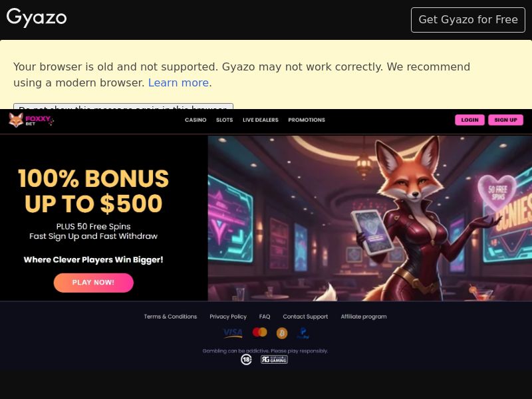This screenshot has height=399, width=532.
Task: Go to Live Dealers section
Action: [x=261, y=120]
